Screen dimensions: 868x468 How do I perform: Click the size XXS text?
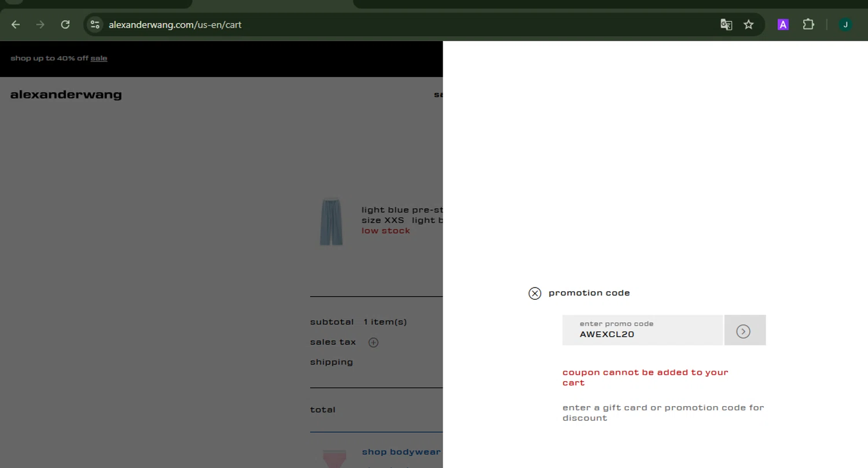pyautogui.click(x=382, y=220)
